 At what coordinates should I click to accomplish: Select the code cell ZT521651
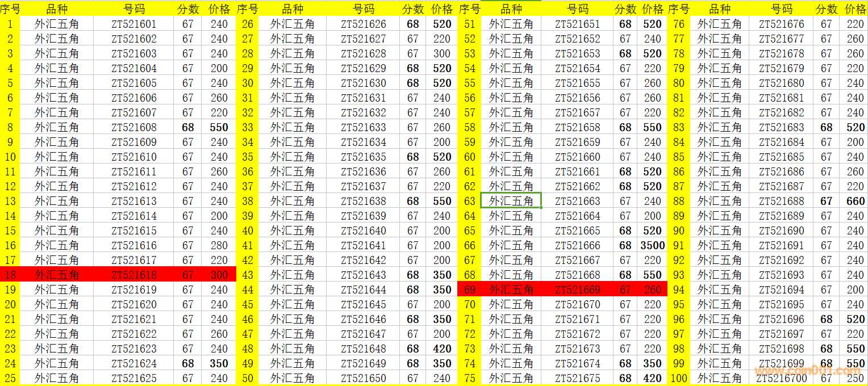577,24
